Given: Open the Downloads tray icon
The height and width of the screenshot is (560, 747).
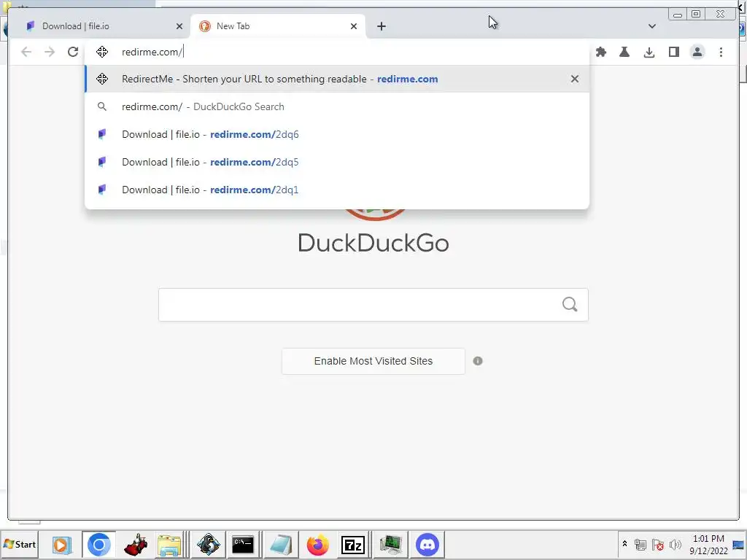Looking at the screenshot, I should (x=649, y=52).
